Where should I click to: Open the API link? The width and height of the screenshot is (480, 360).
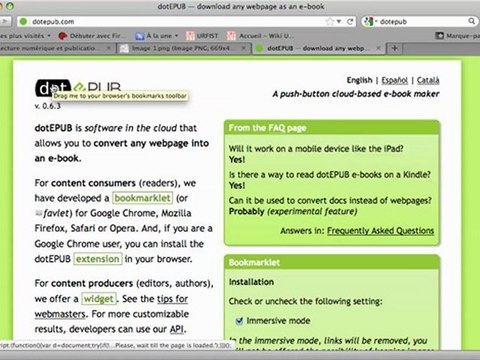click(x=177, y=329)
